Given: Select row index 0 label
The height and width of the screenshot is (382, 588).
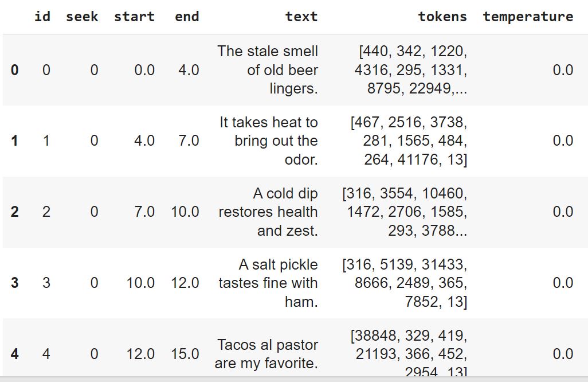Looking at the screenshot, I should pos(15,70).
